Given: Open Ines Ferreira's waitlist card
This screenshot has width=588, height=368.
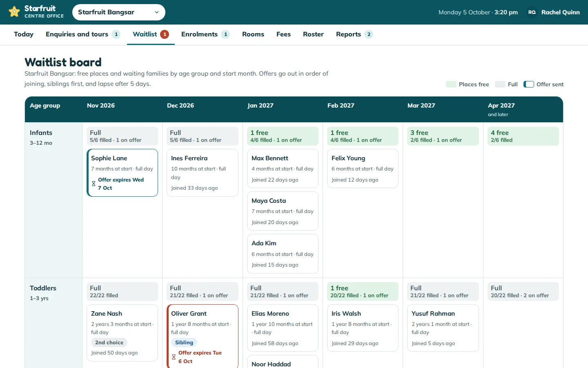Looking at the screenshot, I should [203, 173].
